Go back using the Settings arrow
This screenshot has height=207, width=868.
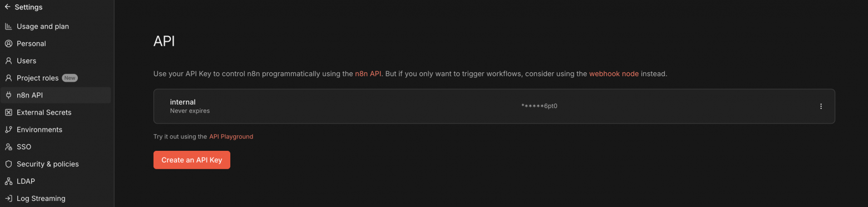click(7, 7)
